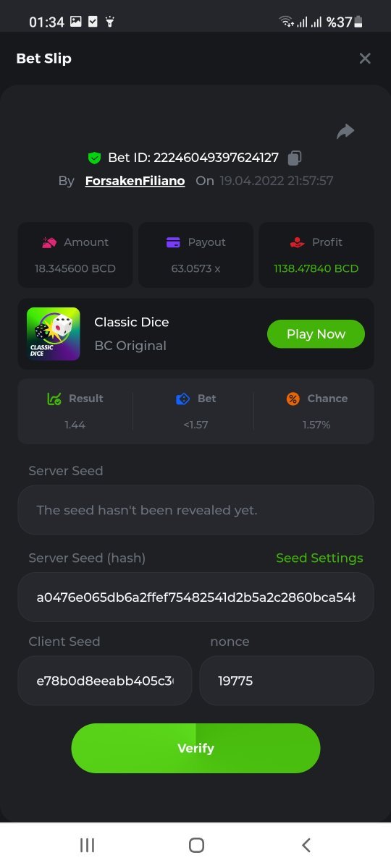Click the Play Now button

(x=316, y=334)
